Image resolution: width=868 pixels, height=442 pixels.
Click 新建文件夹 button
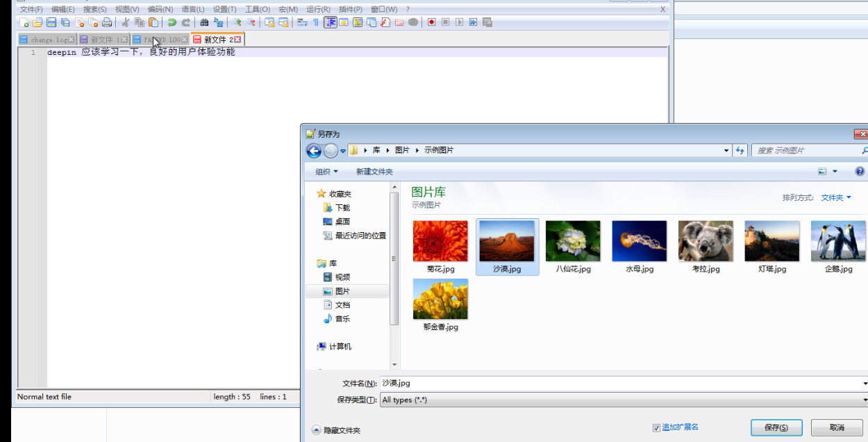coord(374,172)
